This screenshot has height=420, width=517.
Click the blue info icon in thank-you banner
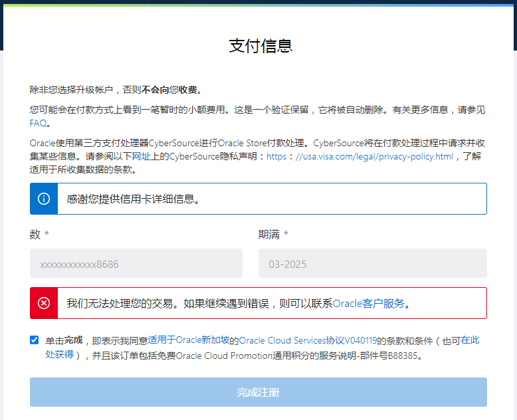44,199
